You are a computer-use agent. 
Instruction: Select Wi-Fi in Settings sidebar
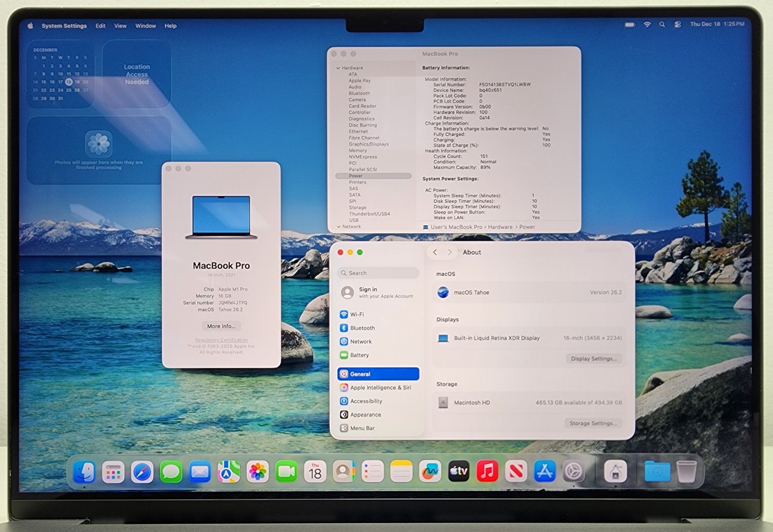pos(378,314)
